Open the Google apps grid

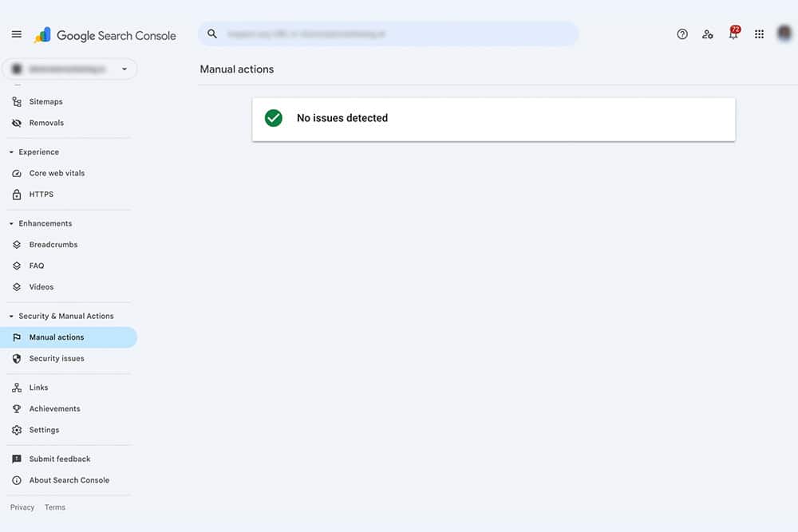coord(758,34)
